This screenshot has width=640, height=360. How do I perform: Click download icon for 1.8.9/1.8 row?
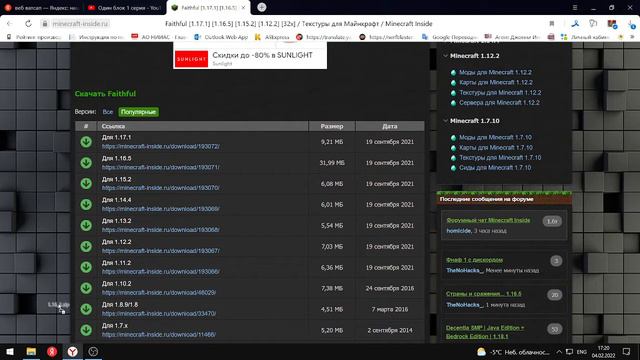(86, 309)
